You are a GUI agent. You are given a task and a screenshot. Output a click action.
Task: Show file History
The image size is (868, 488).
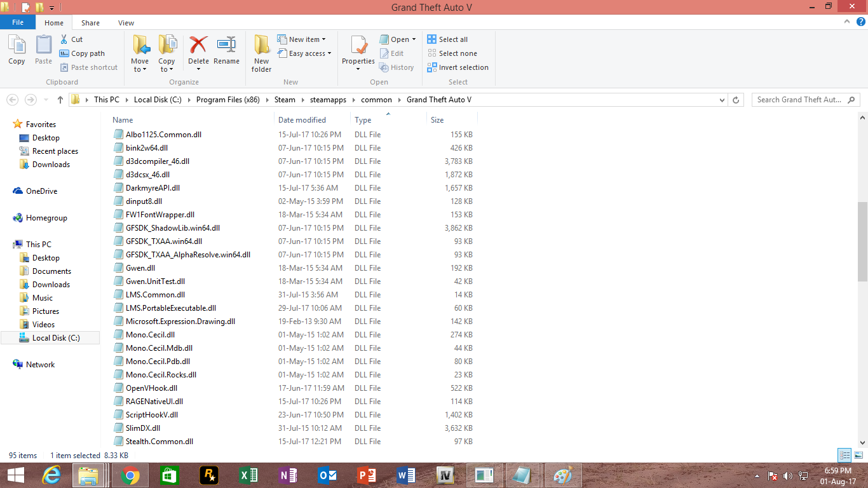click(x=397, y=67)
